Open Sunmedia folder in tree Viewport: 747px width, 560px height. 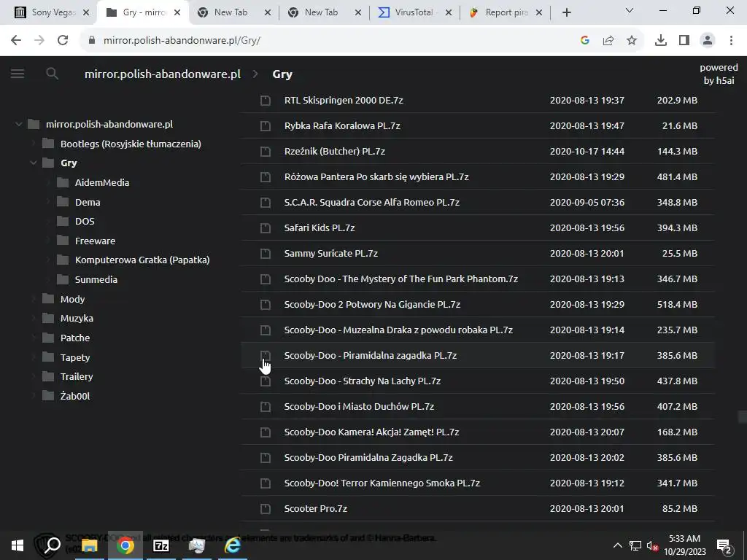[x=96, y=279]
